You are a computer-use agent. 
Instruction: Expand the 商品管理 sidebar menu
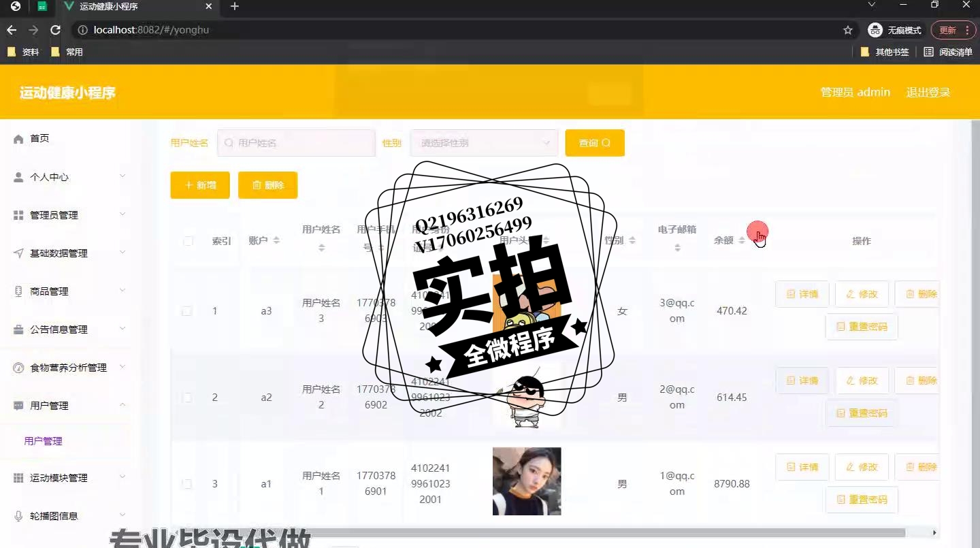pos(71,291)
